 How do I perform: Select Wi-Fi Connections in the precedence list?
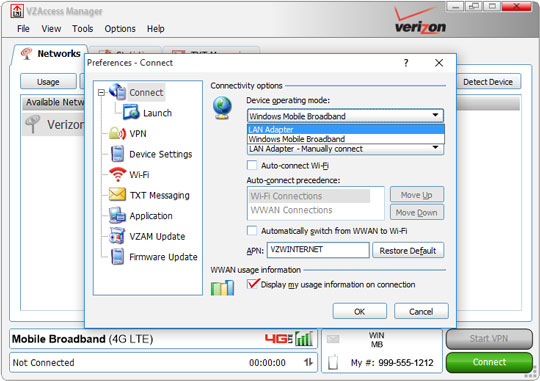309,196
